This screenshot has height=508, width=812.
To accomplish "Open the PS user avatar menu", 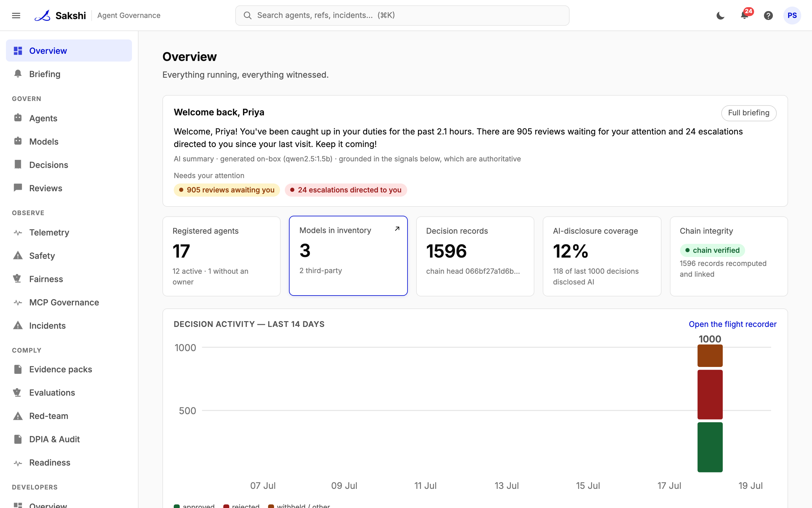I will coord(792,16).
